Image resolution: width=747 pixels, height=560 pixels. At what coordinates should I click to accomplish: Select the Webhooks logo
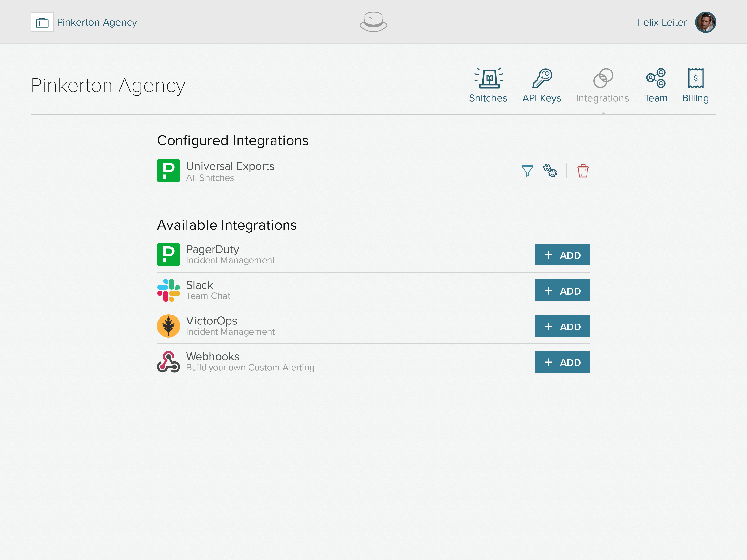pyautogui.click(x=168, y=361)
